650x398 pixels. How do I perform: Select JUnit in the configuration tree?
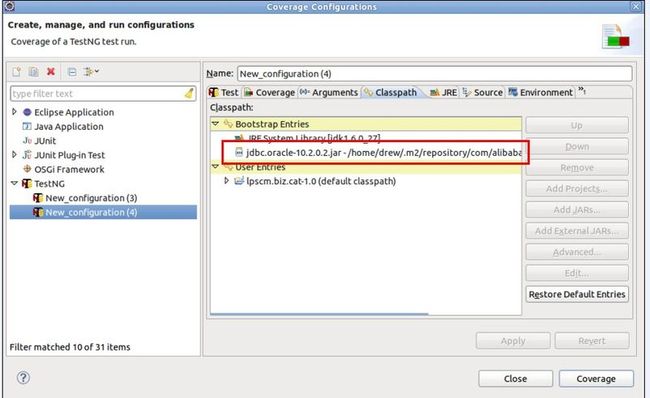click(45, 141)
